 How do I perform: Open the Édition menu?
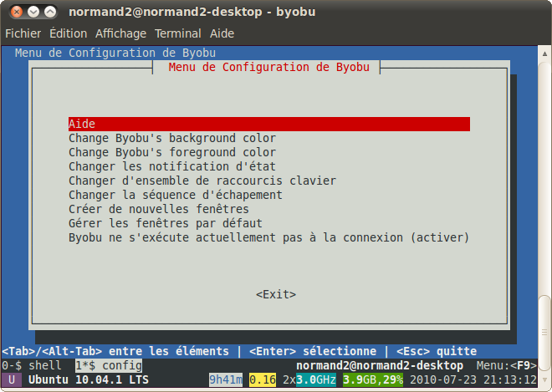69,33
